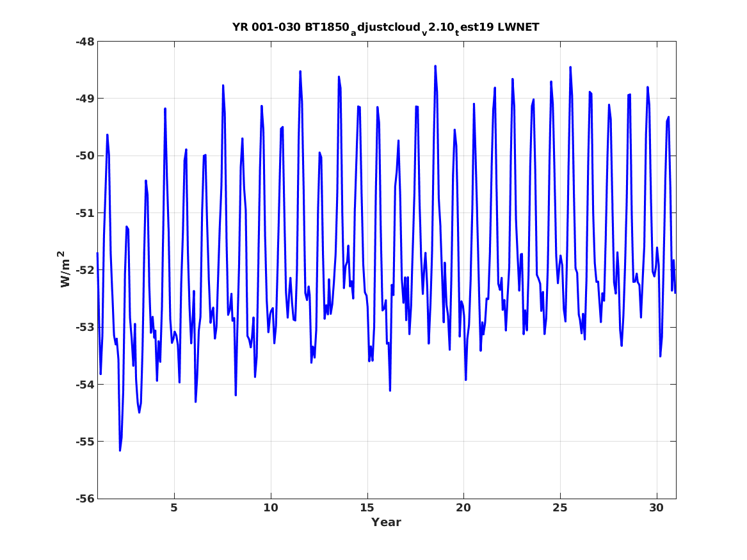Click y-axis tick label -56
Screen dimensions: 747x560
click(x=85, y=499)
